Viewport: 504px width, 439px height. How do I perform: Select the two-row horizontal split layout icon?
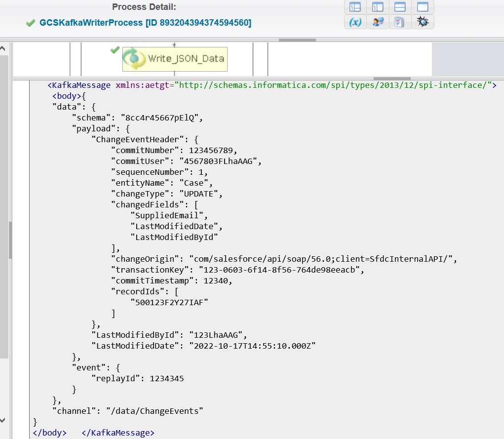coord(400,7)
